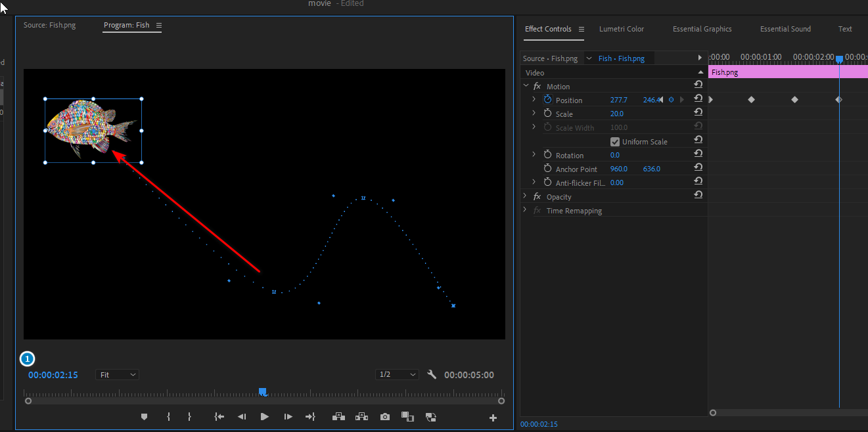Toggle the Position animation stopwatch

tap(548, 100)
